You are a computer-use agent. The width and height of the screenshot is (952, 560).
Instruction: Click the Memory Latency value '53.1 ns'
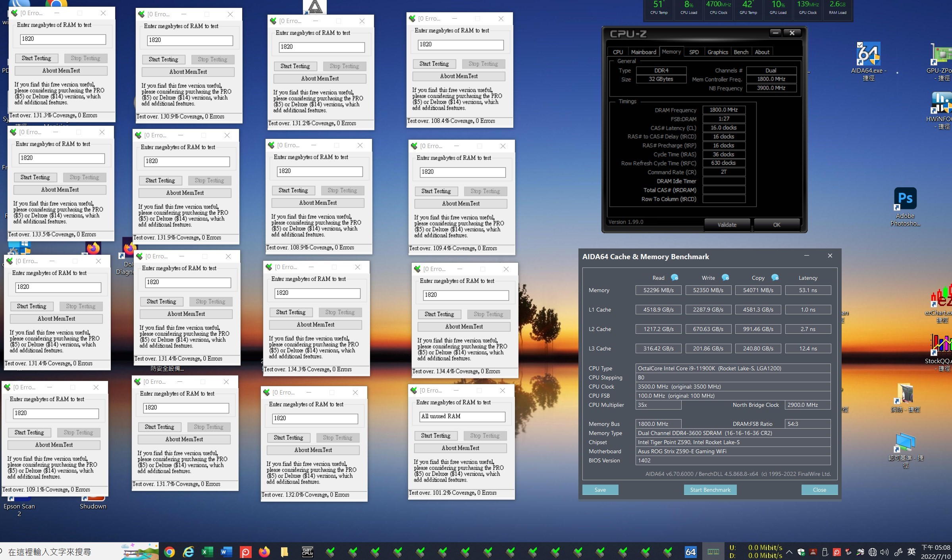tap(808, 290)
